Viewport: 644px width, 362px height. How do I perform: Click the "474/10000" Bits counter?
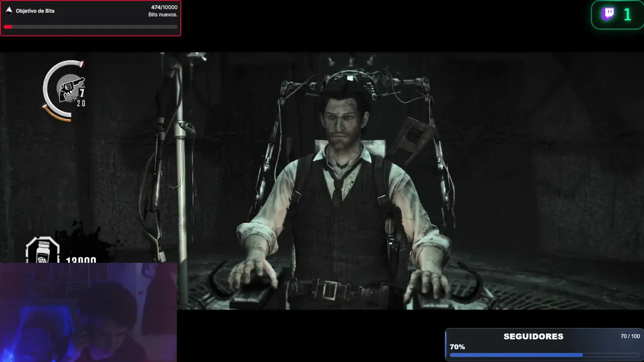coord(165,8)
